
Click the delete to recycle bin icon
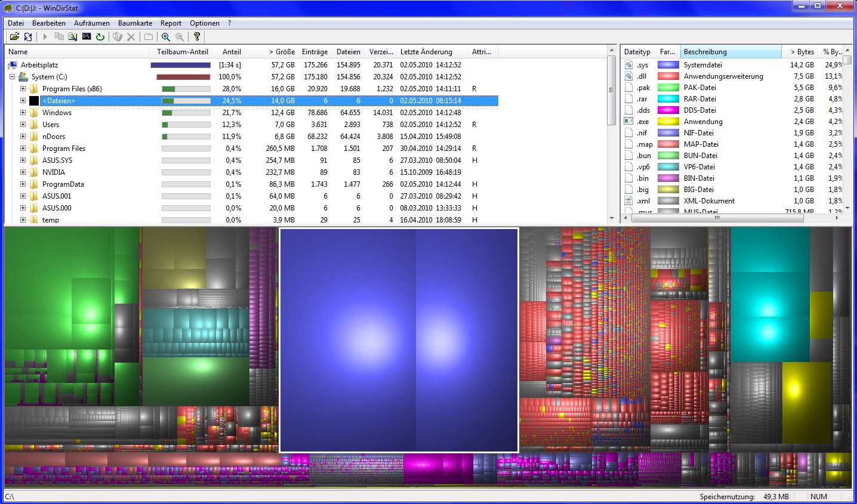(x=118, y=37)
